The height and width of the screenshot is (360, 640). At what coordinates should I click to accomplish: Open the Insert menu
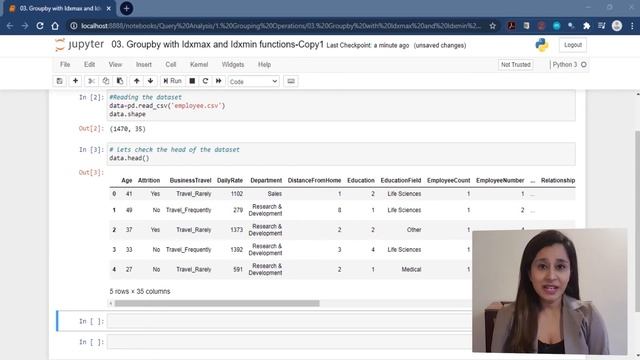pos(144,64)
